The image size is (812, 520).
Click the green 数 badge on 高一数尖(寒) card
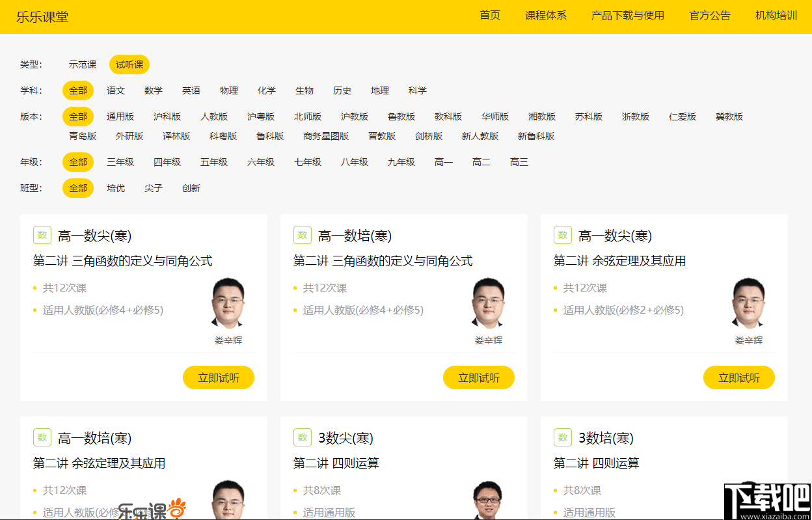42,235
